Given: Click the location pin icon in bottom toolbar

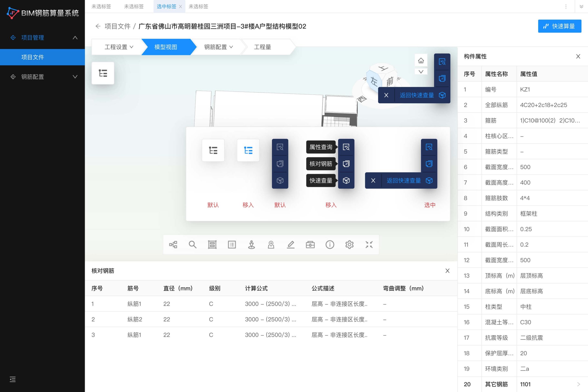Looking at the screenshot, I should pos(271,245).
